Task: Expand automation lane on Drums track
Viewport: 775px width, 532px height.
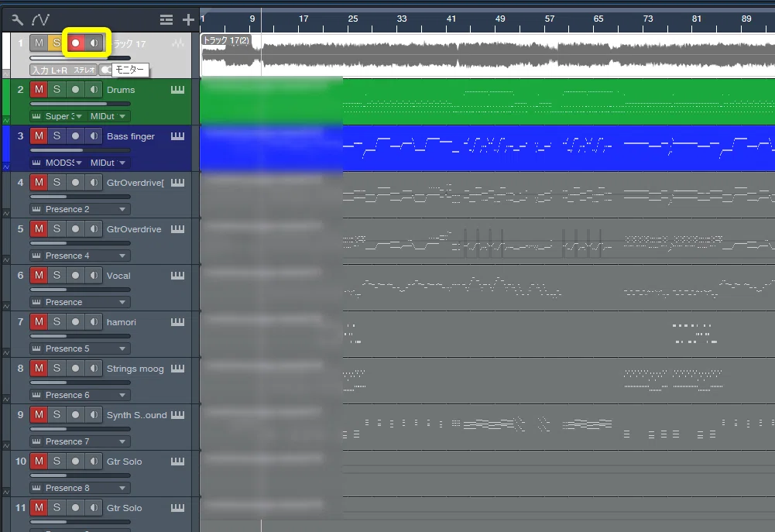Action: tap(6, 120)
